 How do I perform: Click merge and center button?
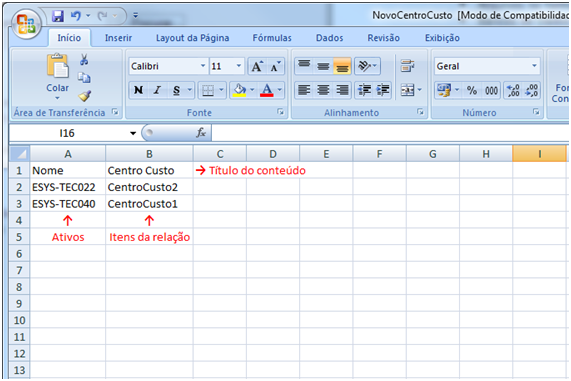click(x=407, y=90)
